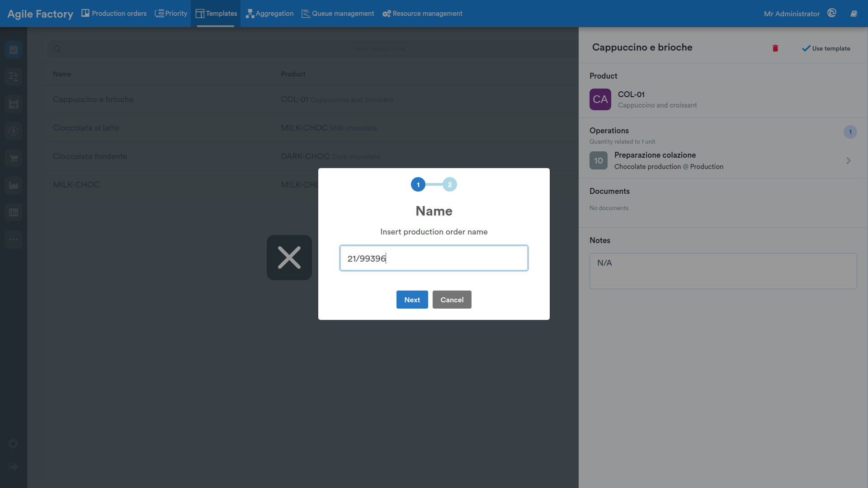Open dollar coin icon in left sidebar

[x=14, y=131]
